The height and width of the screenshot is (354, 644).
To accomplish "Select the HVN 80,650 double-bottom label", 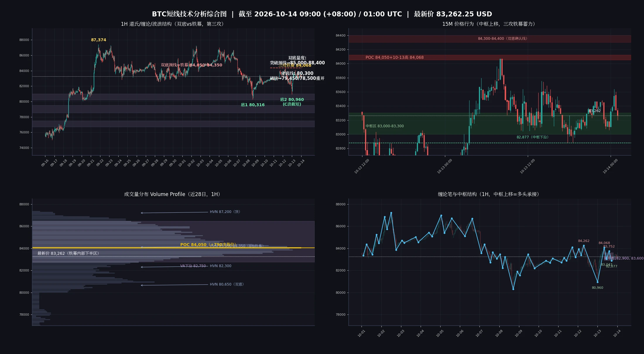I will [227, 284].
